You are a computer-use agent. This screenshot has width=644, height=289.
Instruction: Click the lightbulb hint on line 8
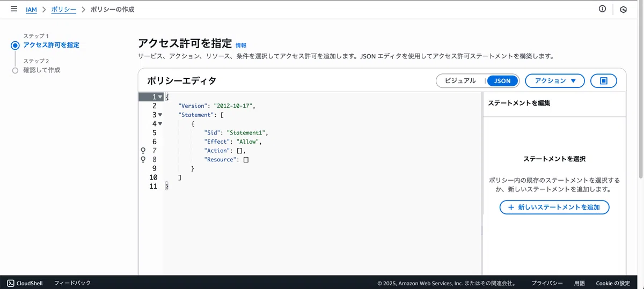143,160
